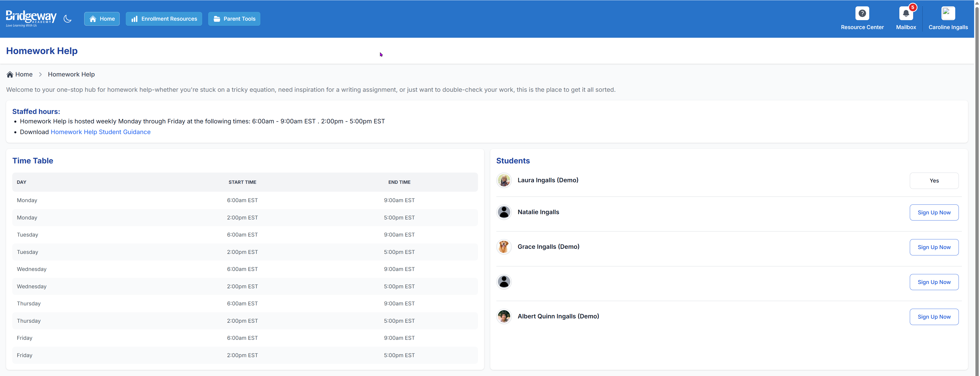This screenshot has height=376, width=980.
Task: Go to Home navigation button
Action: (x=102, y=19)
